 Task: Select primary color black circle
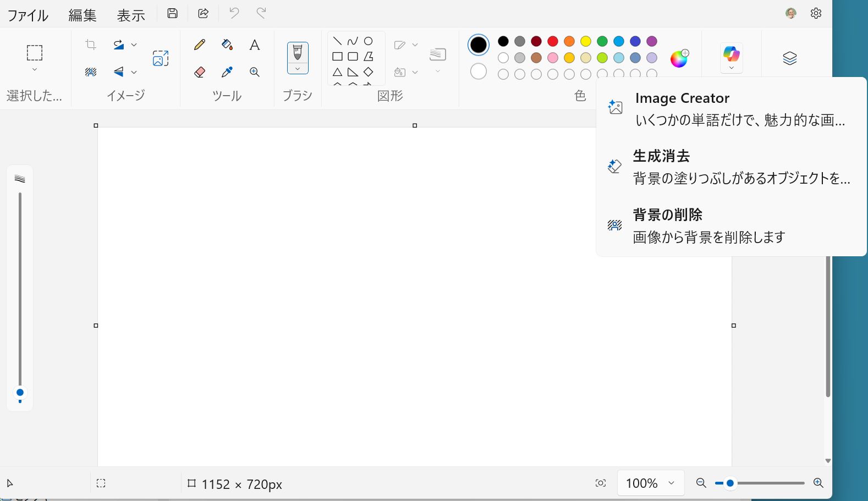point(479,45)
